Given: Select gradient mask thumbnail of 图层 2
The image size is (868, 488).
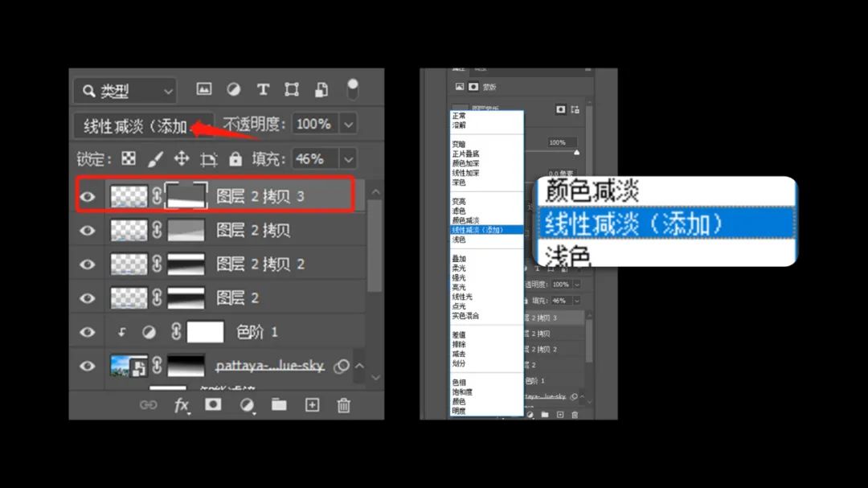Looking at the screenshot, I should [186, 298].
